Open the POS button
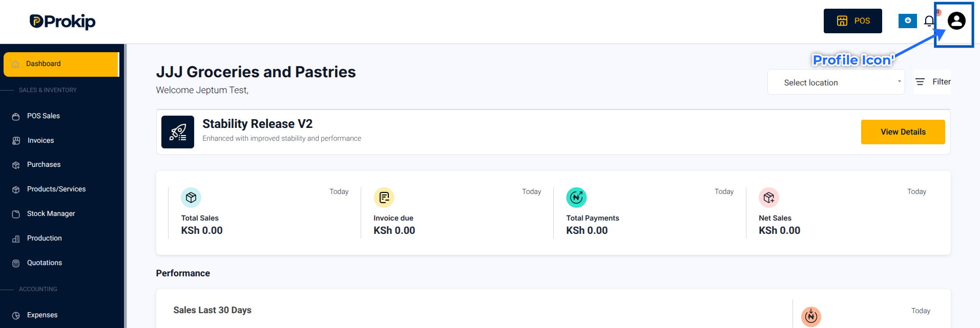Image resolution: width=980 pixels, height=328 pixels. (852, 21)
